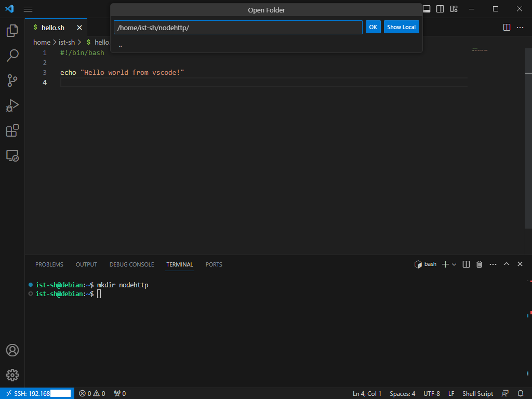The height and width of the screenshot is (399, 532).
Task: Split the terminal pane
Action: 465,264
